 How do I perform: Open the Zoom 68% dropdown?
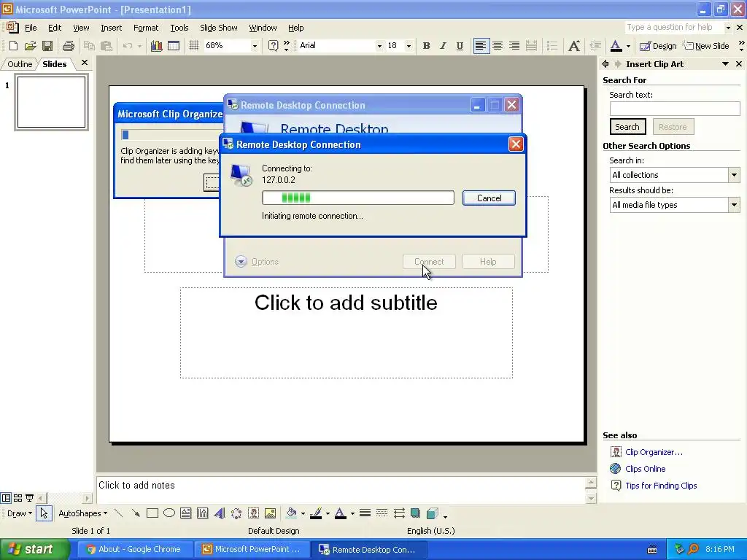255,46
